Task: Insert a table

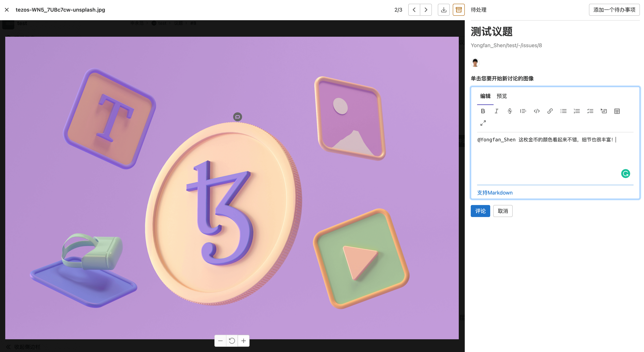Action: [x=617, y=111]
